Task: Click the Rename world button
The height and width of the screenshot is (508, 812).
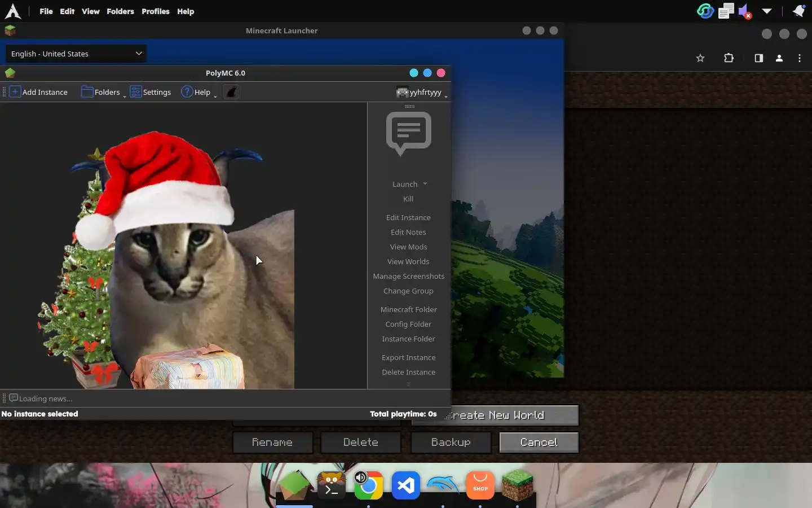Action: tap(272, 443)
